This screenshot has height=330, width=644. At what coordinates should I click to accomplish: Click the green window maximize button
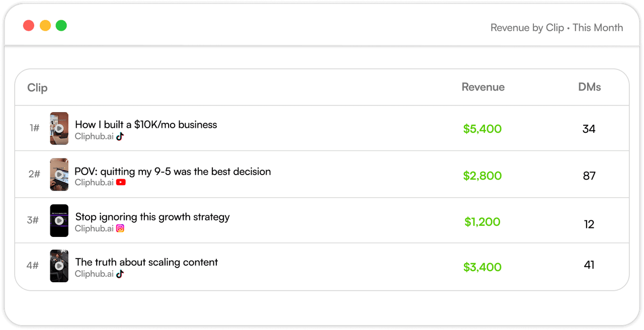tap(61, 26)
